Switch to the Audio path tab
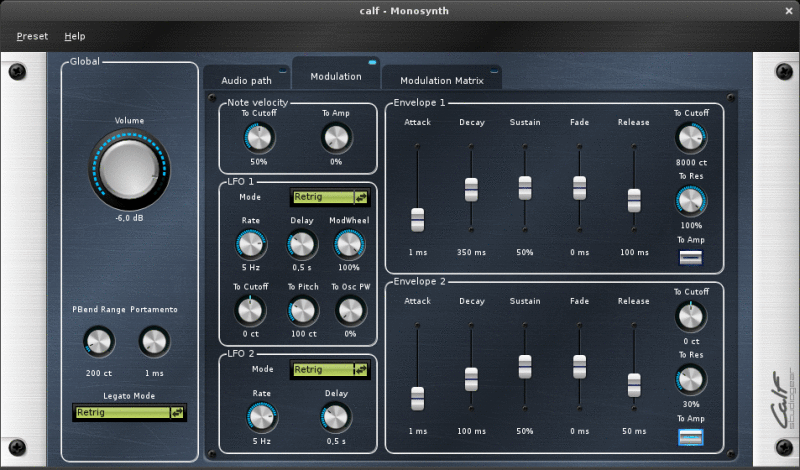The height and width of the screenshot is (470, 800). (x=246, y=80)
